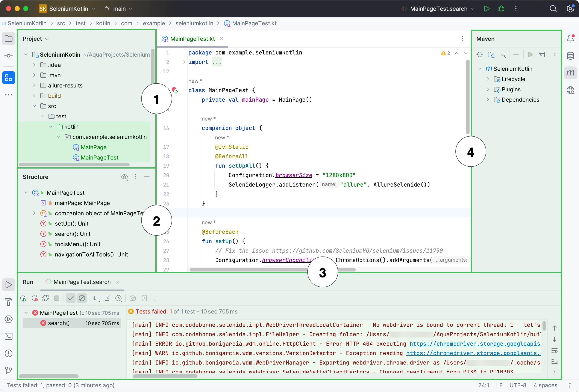Reload all Maven projects icon
This screenshot has width=579, height=392.
point(480,54)
